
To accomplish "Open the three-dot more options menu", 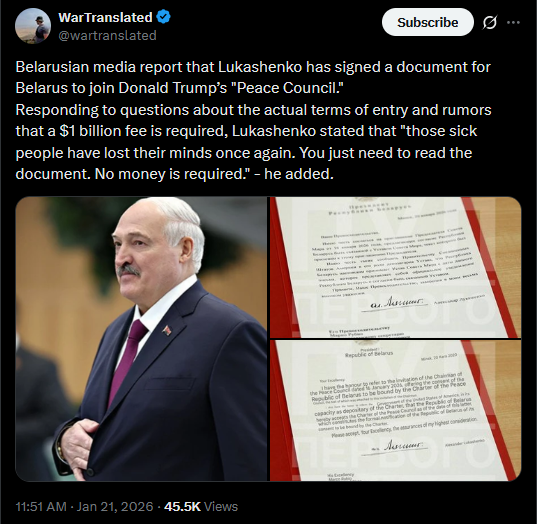I will click(513, 23).
